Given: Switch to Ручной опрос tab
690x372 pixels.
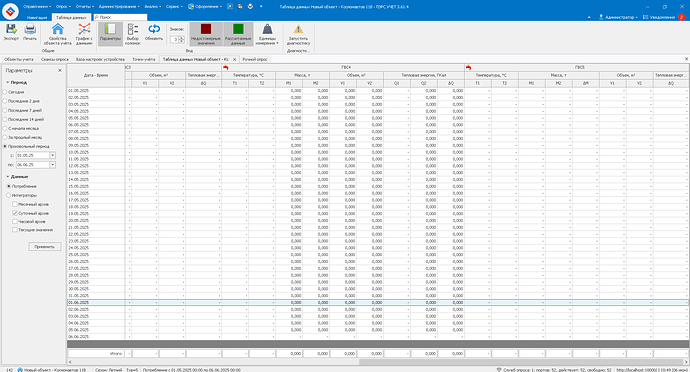Looking at the screenshot, I should 255,59.
